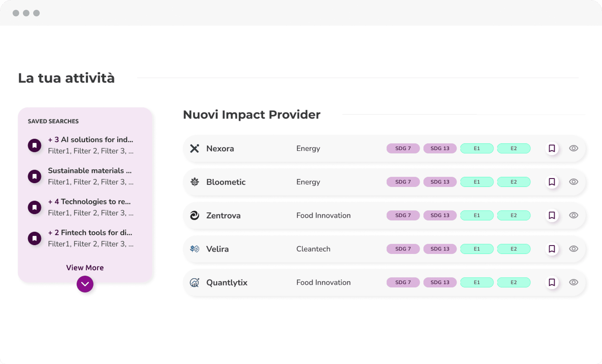Viewport: 602px width, 364px height.
Task: Toggle visibility eye for Bloometic row
Action: click(573, 182)
